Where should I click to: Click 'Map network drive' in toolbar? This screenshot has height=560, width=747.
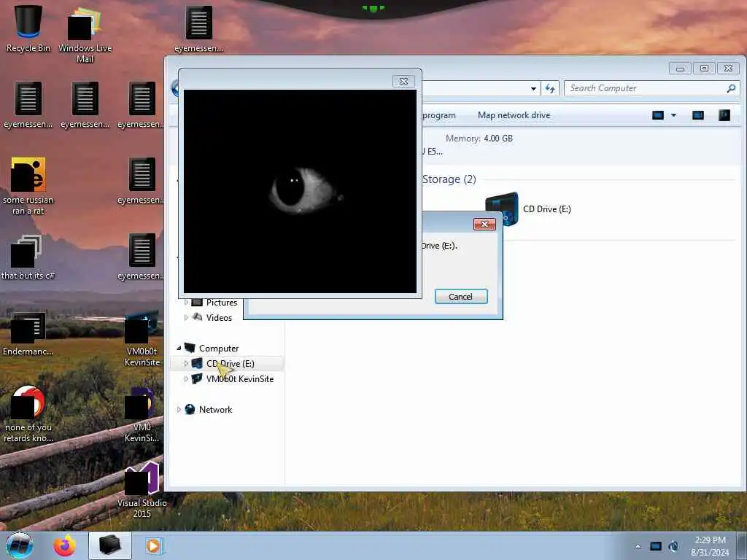click(x=514, y=115)
